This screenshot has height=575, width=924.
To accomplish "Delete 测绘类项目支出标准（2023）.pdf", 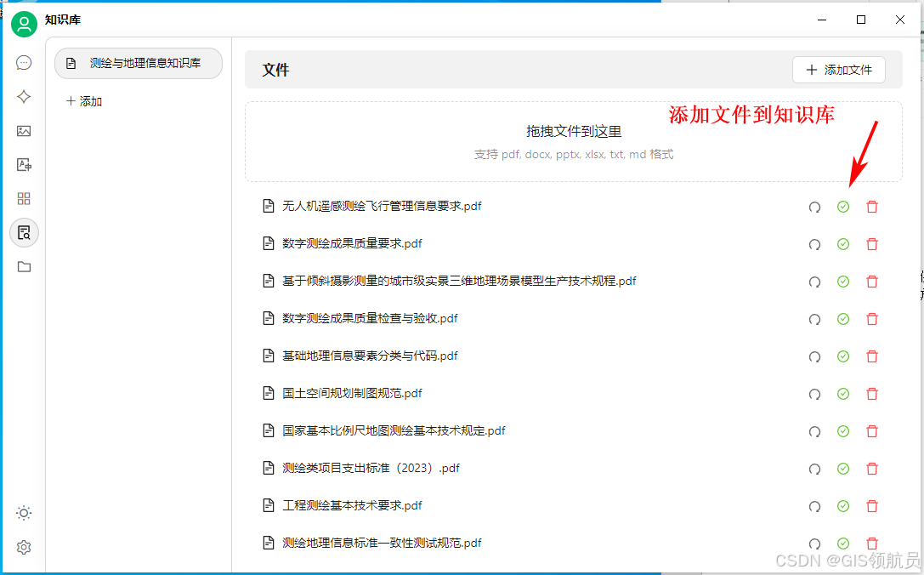I will pyautogui.click(x=872, y=469).
